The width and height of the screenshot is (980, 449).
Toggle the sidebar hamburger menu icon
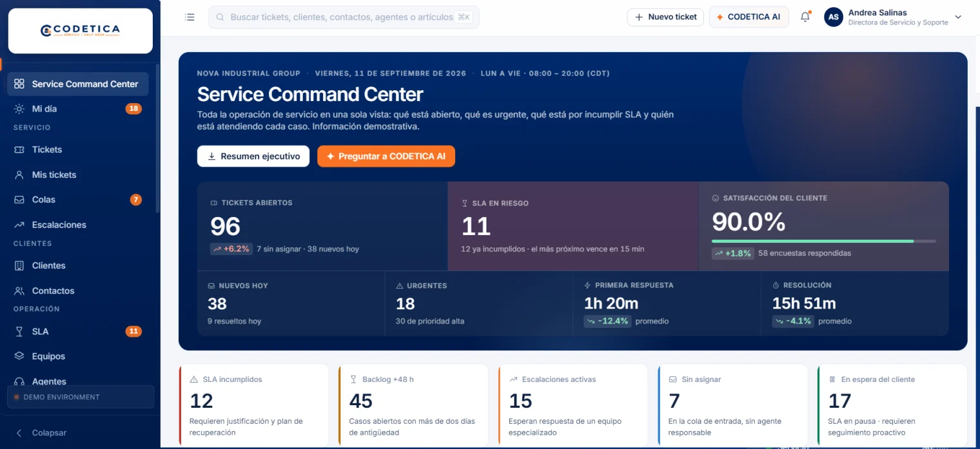[190, 17]
